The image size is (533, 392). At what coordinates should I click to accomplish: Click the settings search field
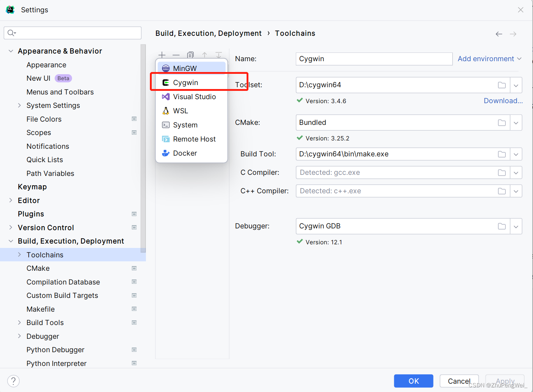72,33
